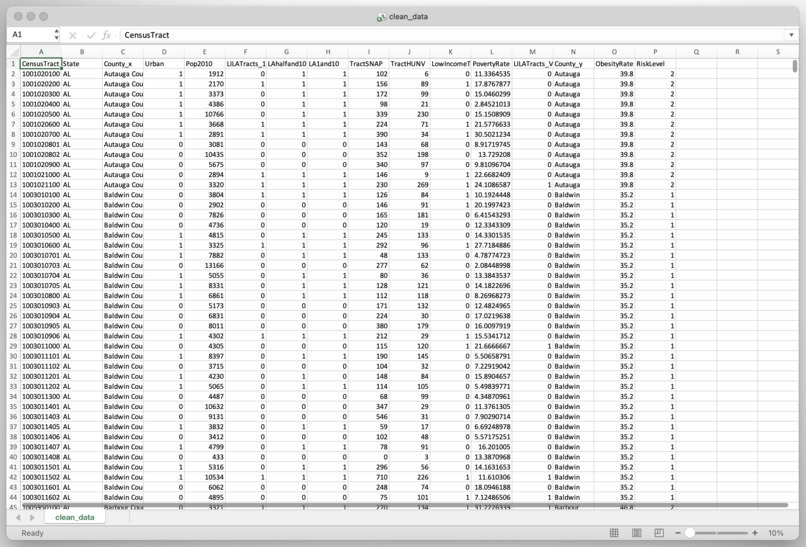Click the County_y header cell

[573, 64]
